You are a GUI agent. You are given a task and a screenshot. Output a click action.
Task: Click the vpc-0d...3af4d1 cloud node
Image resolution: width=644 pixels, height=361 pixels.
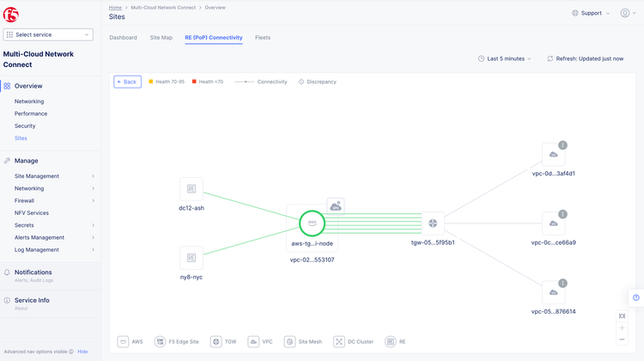[x=554, y=155]
